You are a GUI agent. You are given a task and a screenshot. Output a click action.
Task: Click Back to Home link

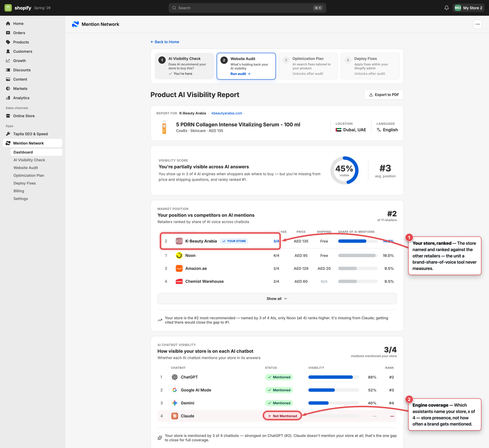(165, 42)
